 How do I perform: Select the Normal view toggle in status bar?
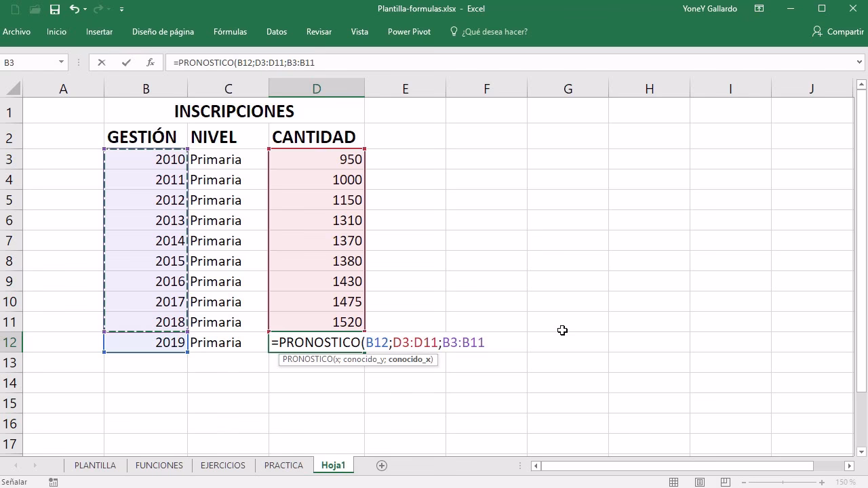(673, 482)
